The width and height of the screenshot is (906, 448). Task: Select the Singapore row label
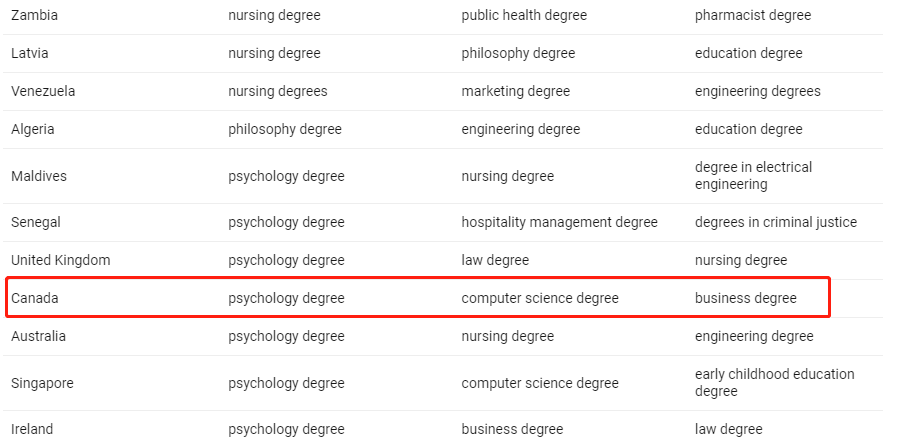pos(42,383)
